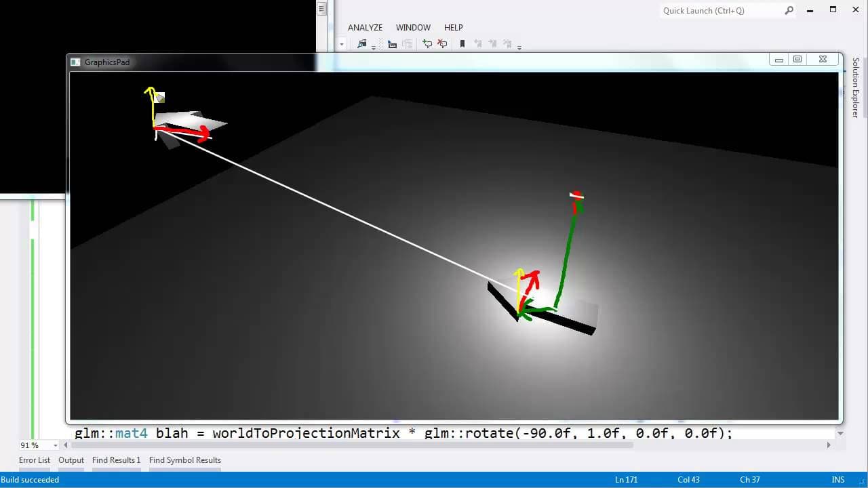Viewport: 868px width, 488px height.
Task: Click the GraphicsPad window title icon
Action: [76, 62]
